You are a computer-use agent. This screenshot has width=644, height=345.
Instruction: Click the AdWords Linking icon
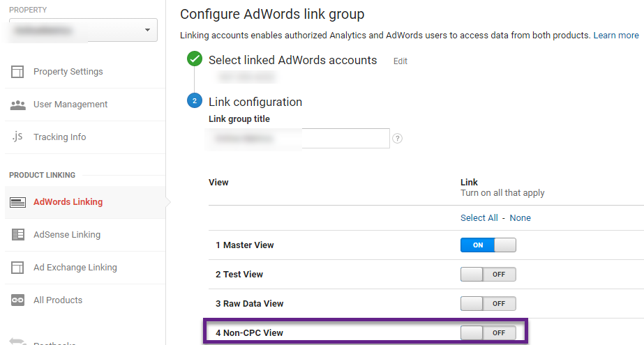pyautogui.click(x=17, y=202)
